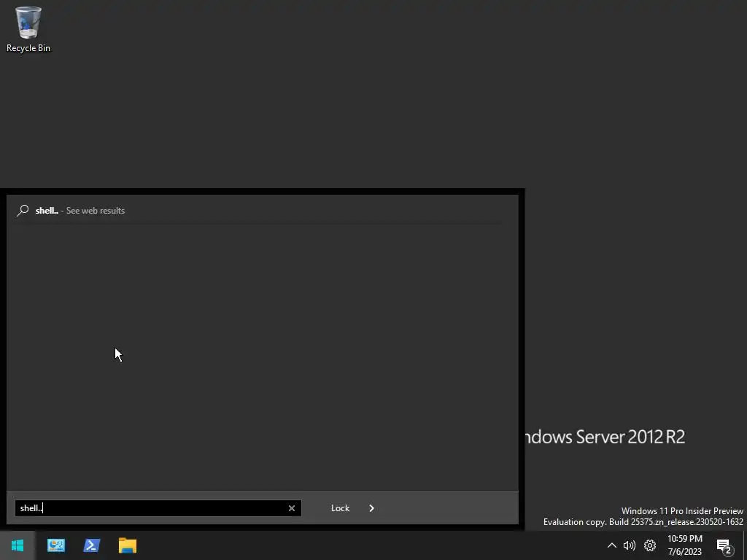The image size is (747, 560).
Task: Open File Explorer from the taskbar
Action: click(x=128, y=545)
